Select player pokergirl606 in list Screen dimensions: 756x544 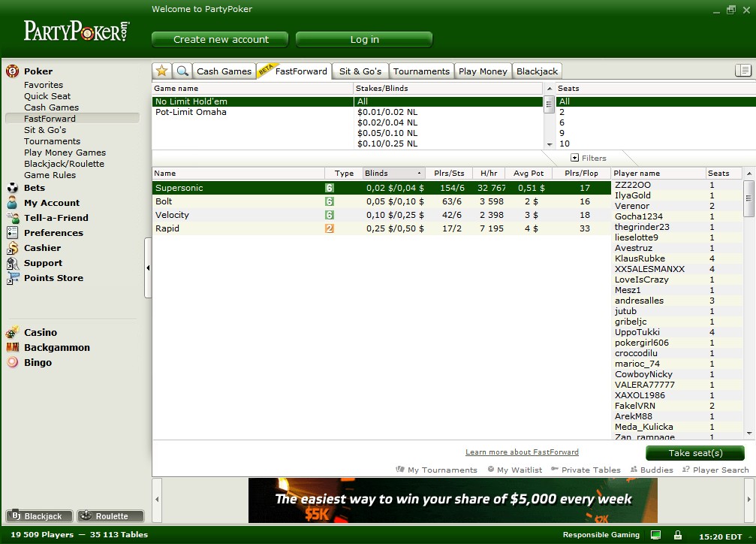(677, 342)
